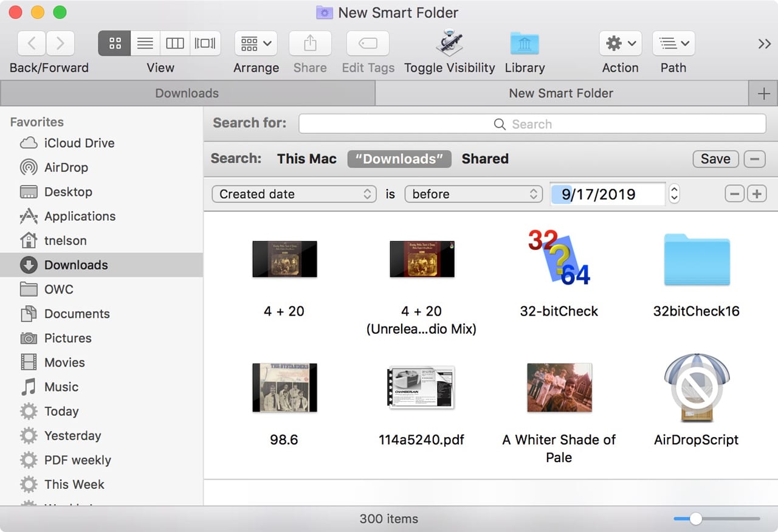Remove the Created date search rule
Image resolution: width=778 pixels, height=532 pixels.
tap(735, 194)
